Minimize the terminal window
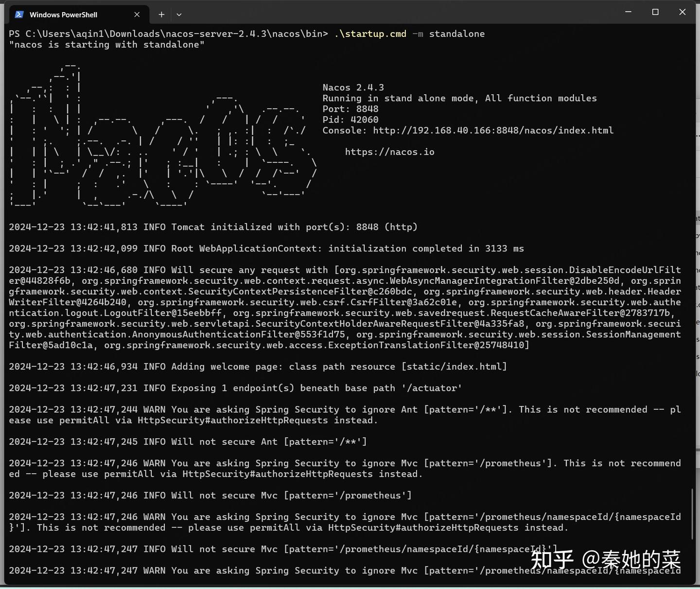The width and height of the screenshot is (700, 589). pyautogui.click(x=628, y=12)
